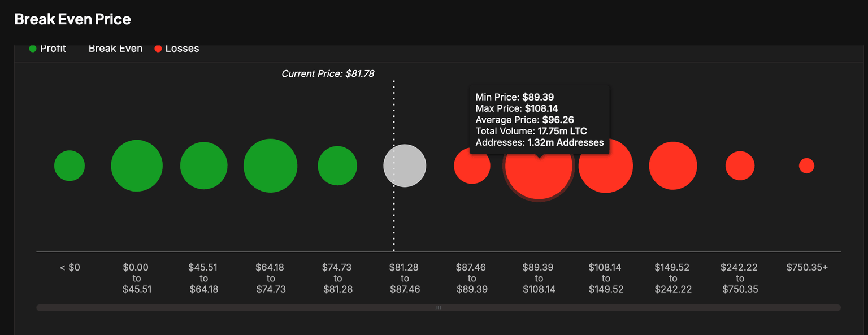868x335 pixels.
Task: Click the '$242.22 to $750.35' axis label
Action: point(740,278)
